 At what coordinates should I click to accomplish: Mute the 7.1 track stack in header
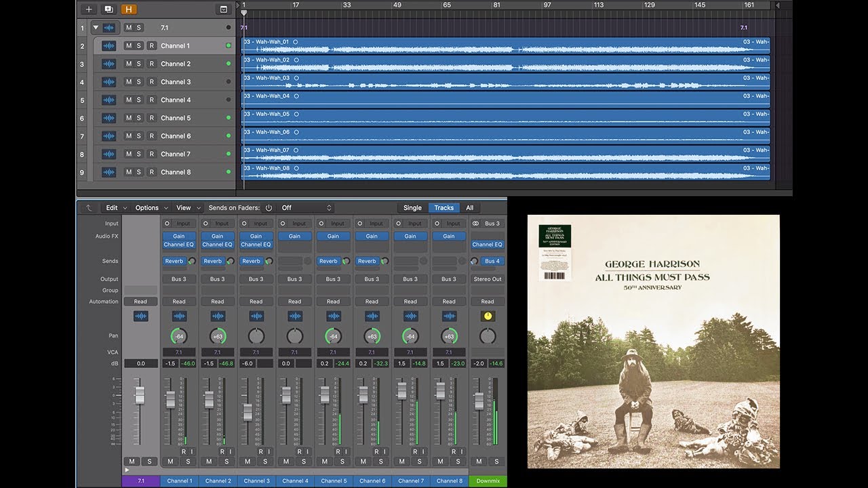[x=129, y=28]
